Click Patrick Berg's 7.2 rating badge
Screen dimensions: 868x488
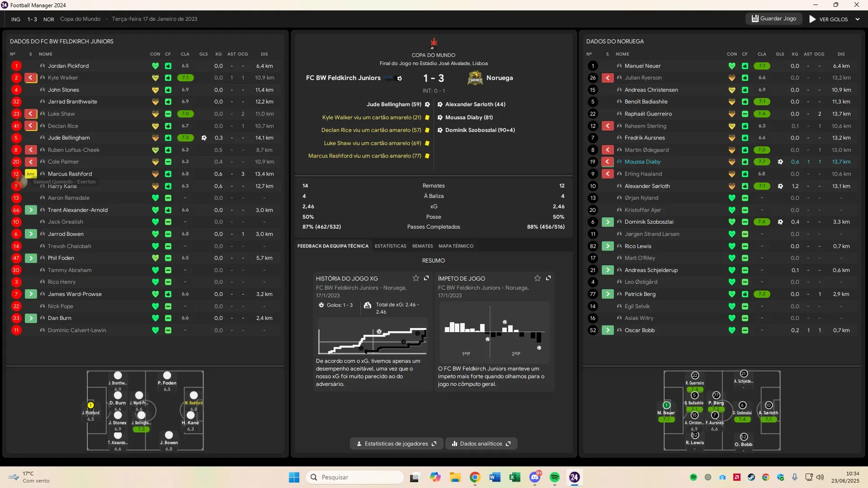pyautogui.click(x=762, y=294)
